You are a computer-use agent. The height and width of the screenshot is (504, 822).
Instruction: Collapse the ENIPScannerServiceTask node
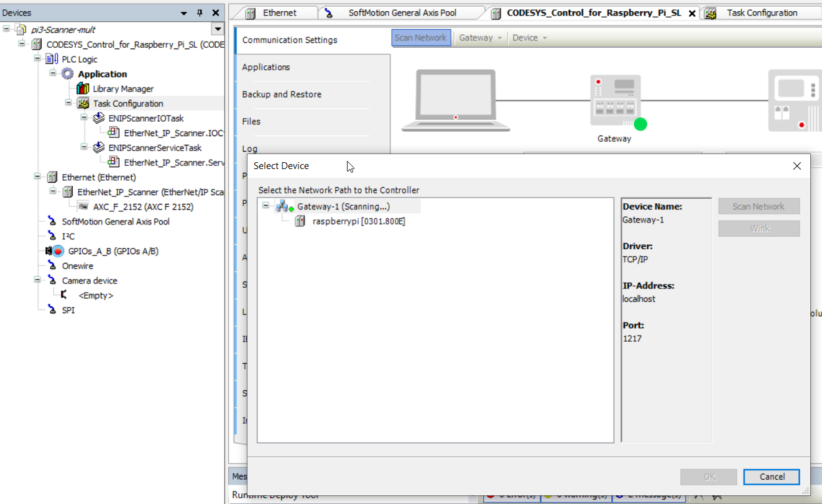84,148
